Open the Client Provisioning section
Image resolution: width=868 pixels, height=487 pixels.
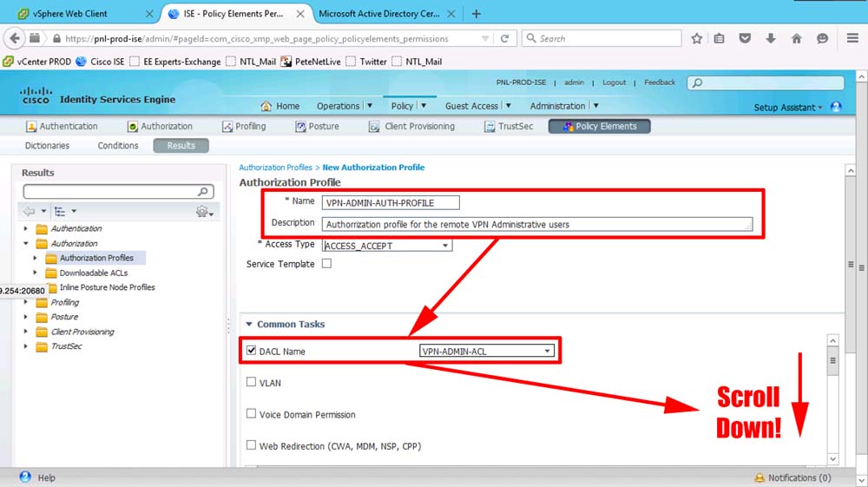(411, 126)
